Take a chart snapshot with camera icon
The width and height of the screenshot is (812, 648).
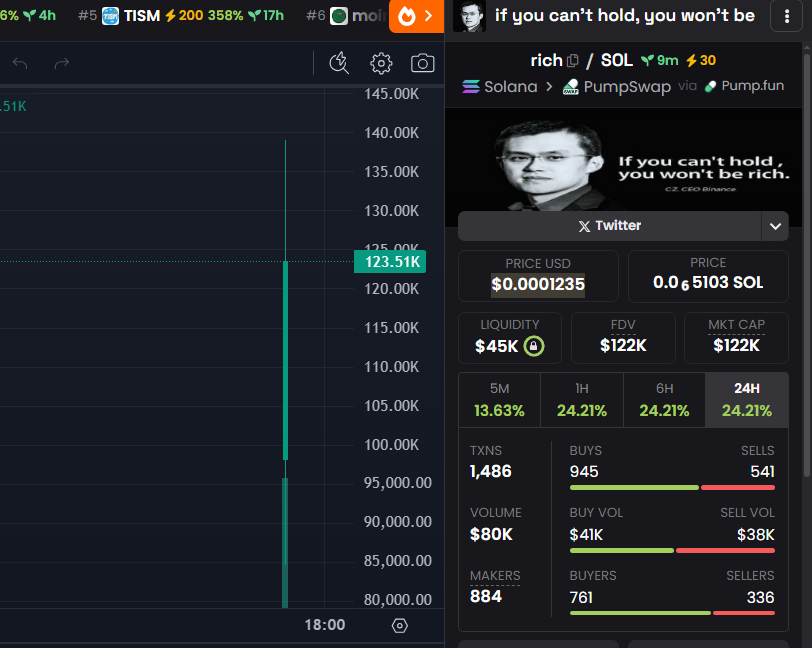coord(423,63)
